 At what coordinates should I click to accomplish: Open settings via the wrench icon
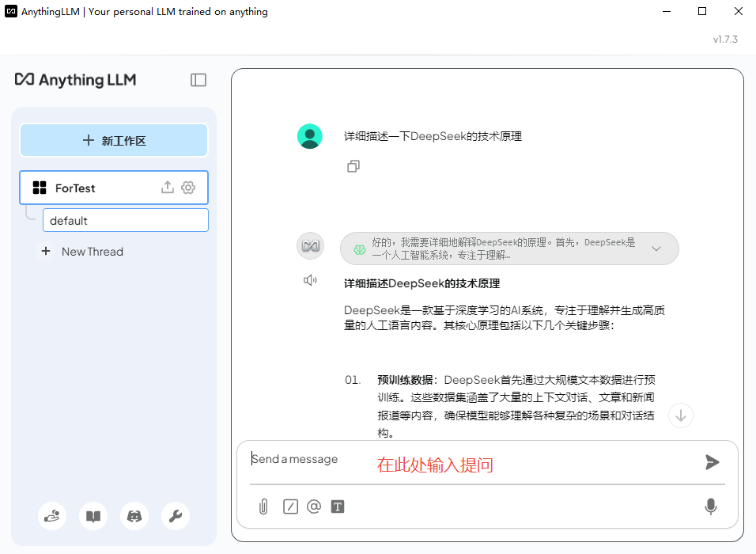click(x=176, y=516)
